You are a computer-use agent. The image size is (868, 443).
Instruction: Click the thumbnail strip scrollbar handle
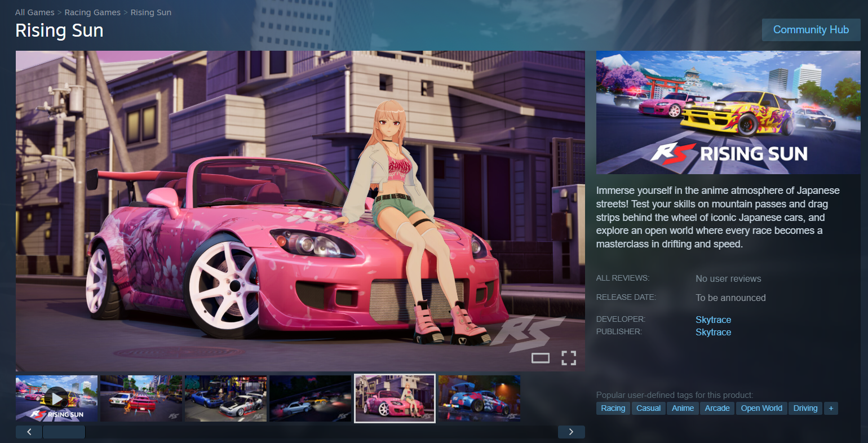pos(64,432)
